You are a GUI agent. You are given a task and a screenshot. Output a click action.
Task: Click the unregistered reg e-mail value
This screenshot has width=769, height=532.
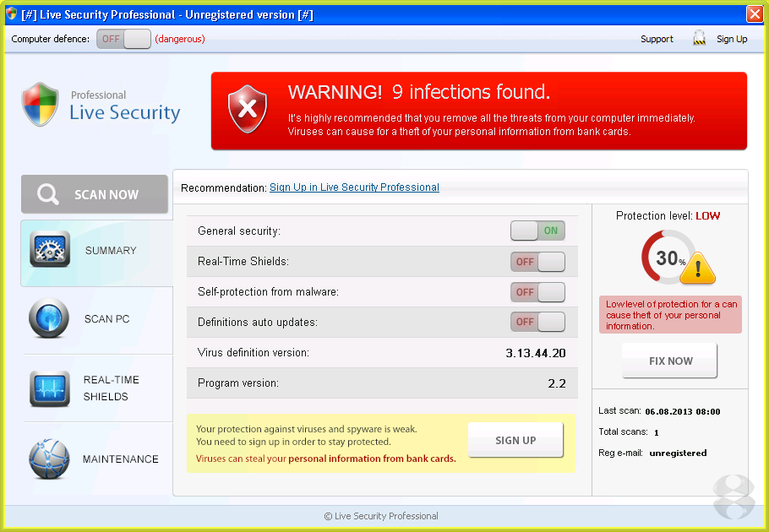[678, 453]
